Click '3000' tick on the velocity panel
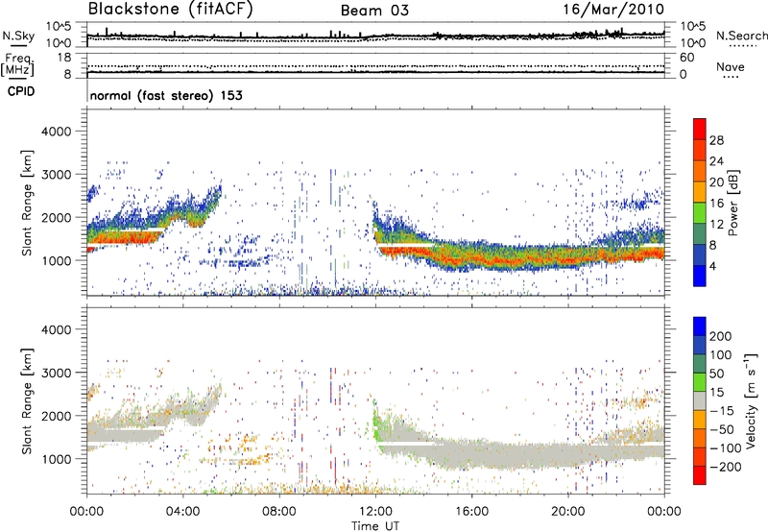 [57, 373]
